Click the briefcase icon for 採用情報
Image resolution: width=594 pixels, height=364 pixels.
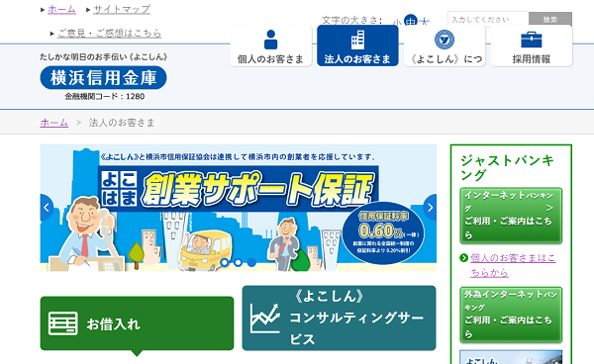click(531, 40)
